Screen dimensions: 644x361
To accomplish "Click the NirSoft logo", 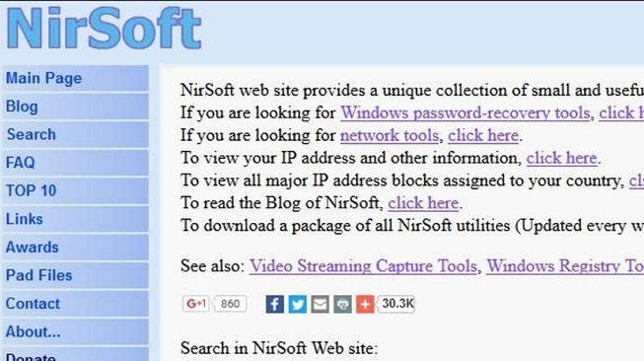I will click(x=104, y=28).
